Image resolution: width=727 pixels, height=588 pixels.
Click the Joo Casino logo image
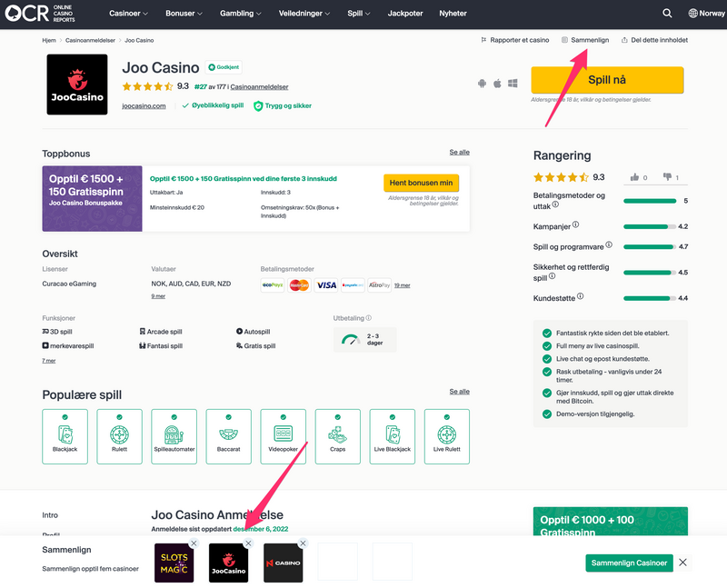click(x=77, y=85)
